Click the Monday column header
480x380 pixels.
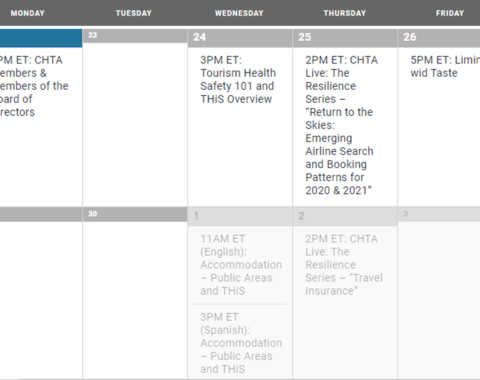coord(28,13)
